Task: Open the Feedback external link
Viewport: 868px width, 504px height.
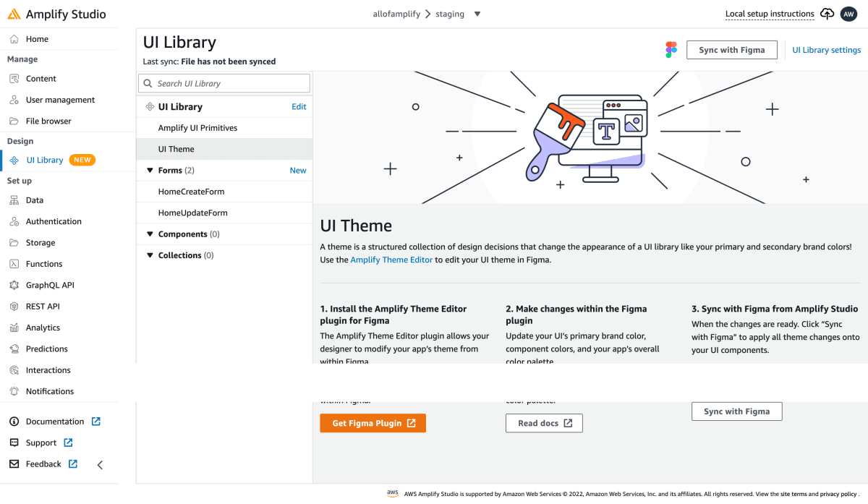Action: pos(73,464)
